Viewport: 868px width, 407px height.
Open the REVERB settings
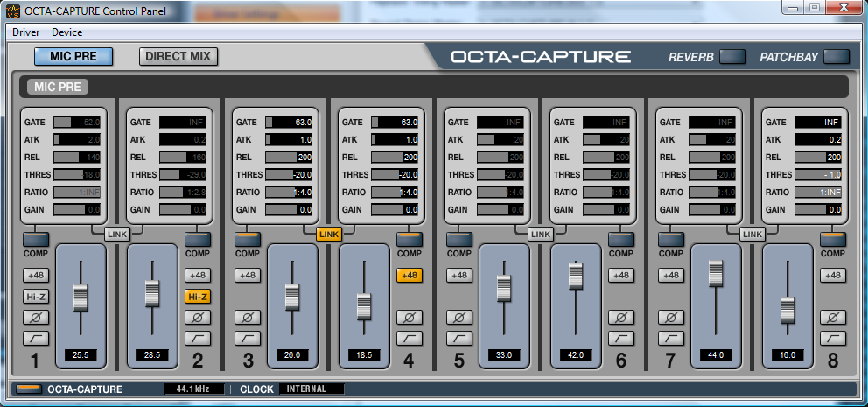point(732,57)
